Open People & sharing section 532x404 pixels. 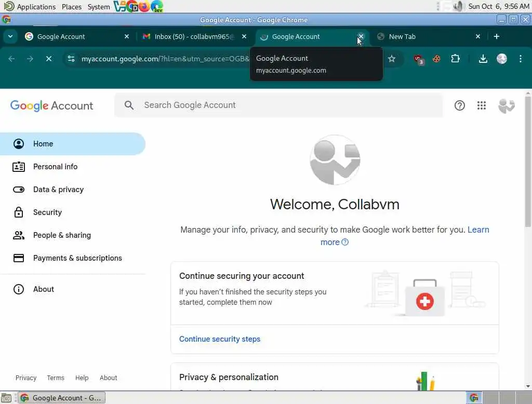(x=73, y=235)
